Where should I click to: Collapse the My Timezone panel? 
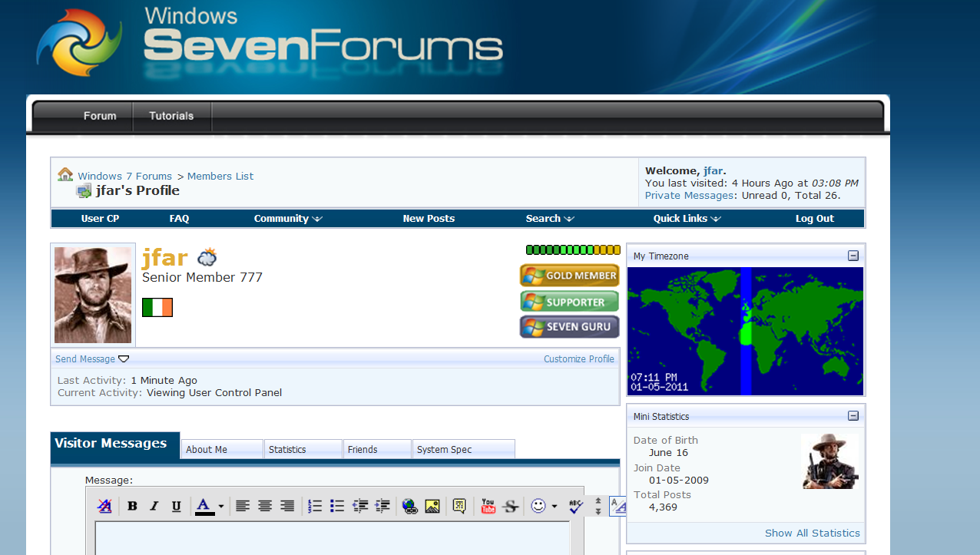pyautogui.click(x=853, y=256)
